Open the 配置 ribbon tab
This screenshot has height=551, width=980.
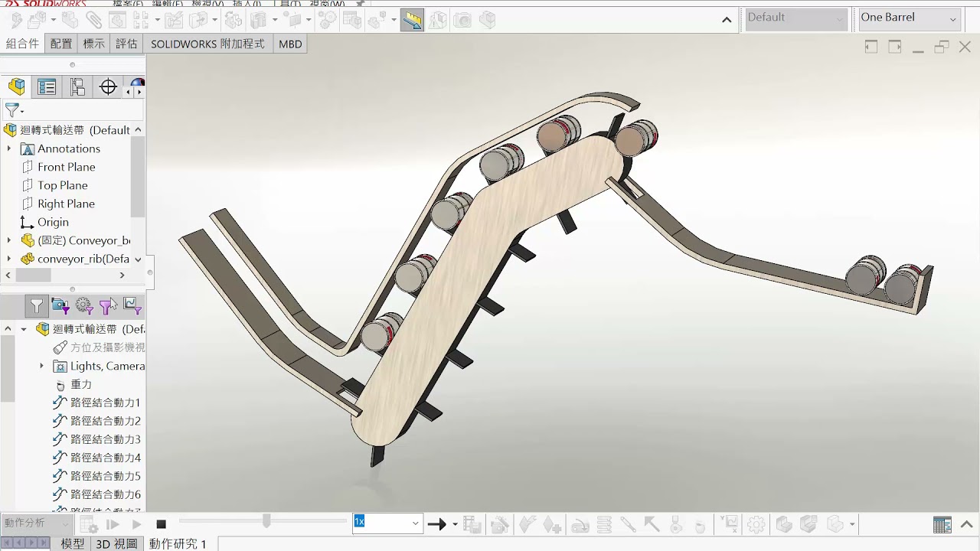point(61,44)
